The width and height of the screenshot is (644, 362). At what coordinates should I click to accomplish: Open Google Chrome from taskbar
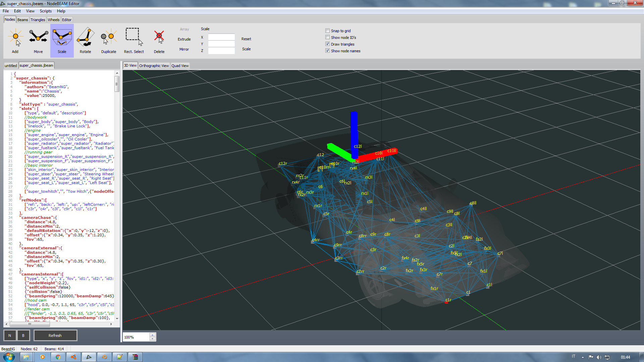coord(58,357)
